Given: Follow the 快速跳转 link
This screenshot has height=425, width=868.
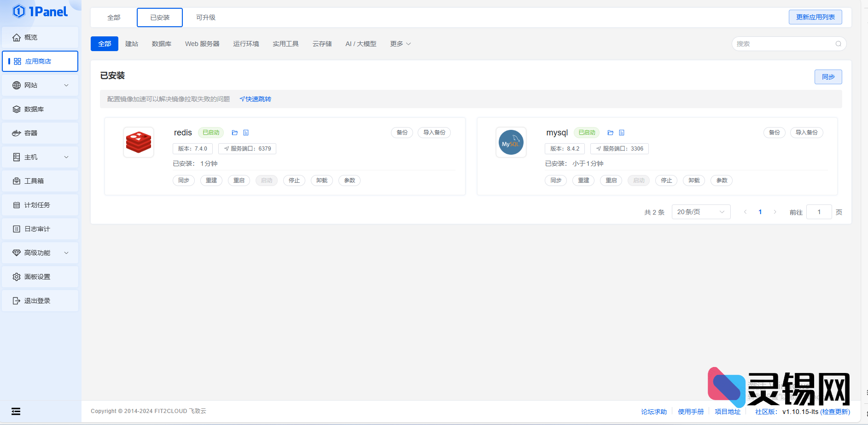Looking at the screenshot, I should pos(256,99).
